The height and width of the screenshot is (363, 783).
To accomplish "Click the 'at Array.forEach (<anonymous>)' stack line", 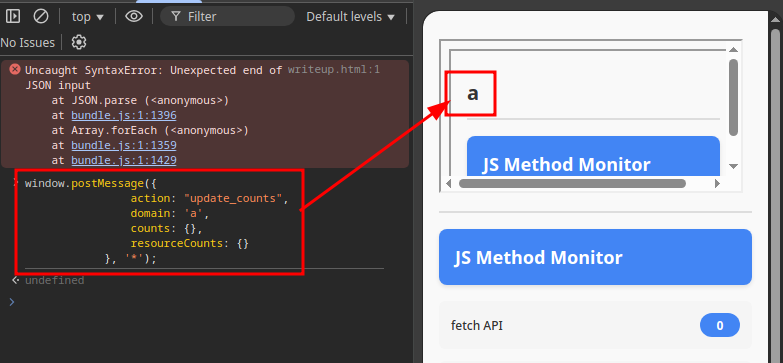I will (x=150, y=130).
